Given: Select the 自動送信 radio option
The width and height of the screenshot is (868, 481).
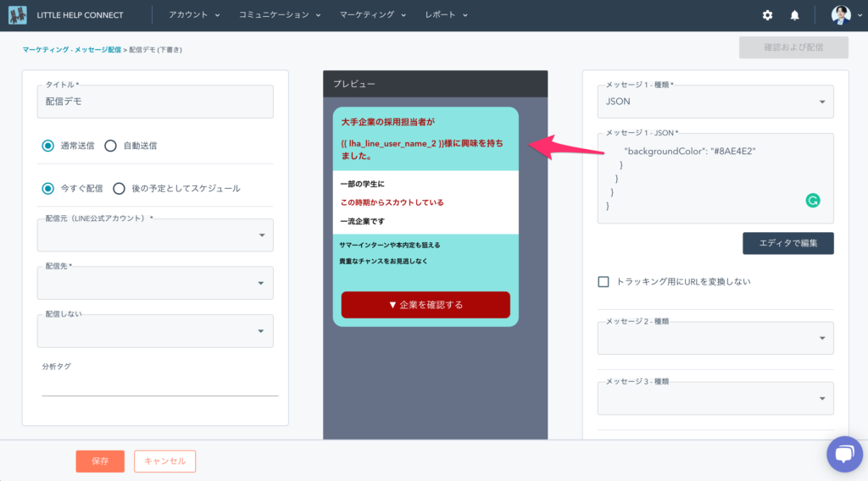Looking at the screenshot, I should click(x=110, y=146).
